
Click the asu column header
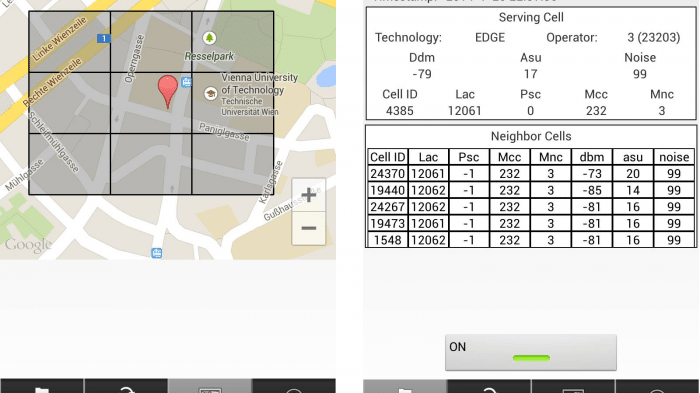tap(633, 157)
